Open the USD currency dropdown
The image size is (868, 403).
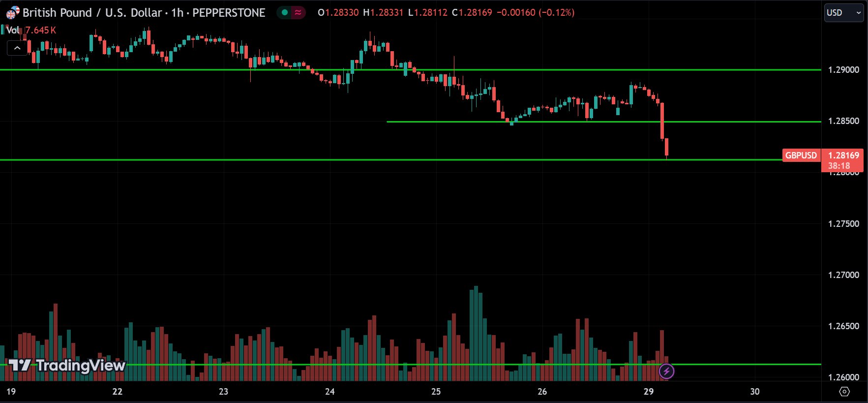[x=844, y=13]
